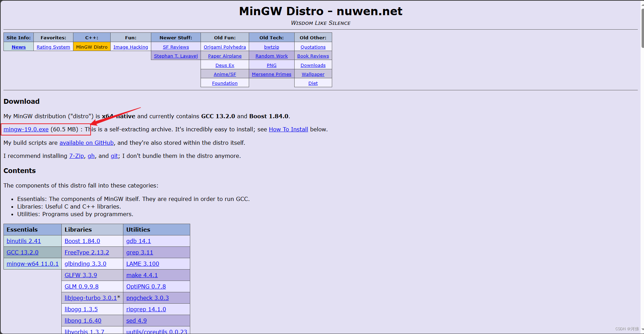Open Boost 1.84.0 entry
Screen dimensions: 644x334
point(82,241)
